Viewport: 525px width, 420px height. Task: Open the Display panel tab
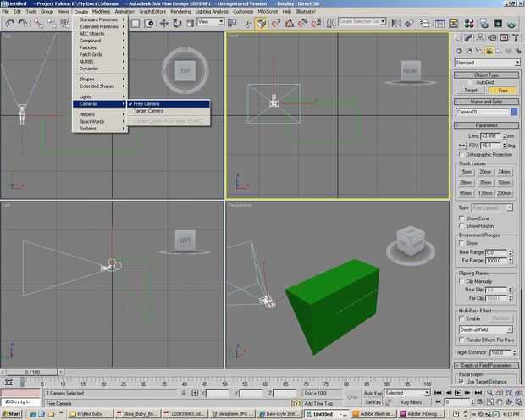504,38
